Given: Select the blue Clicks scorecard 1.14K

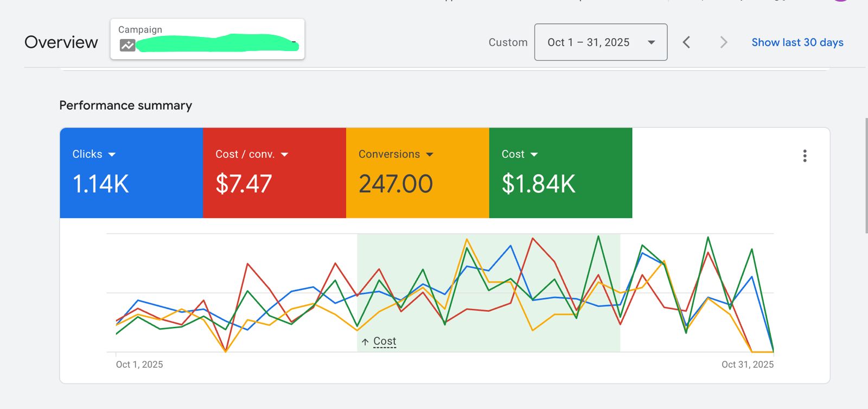Looking at the screenshot, I should [x=131, y=173].
